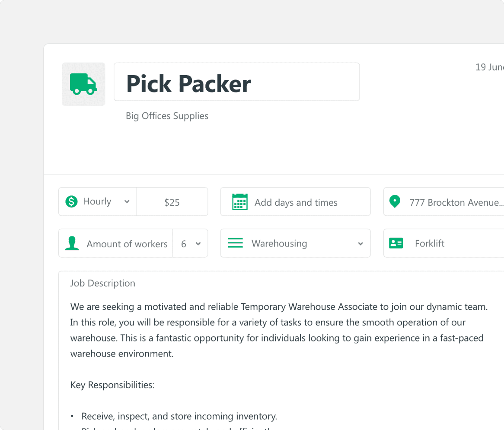Click the 19 June date text
504x430 pixels.
(489, 67)
